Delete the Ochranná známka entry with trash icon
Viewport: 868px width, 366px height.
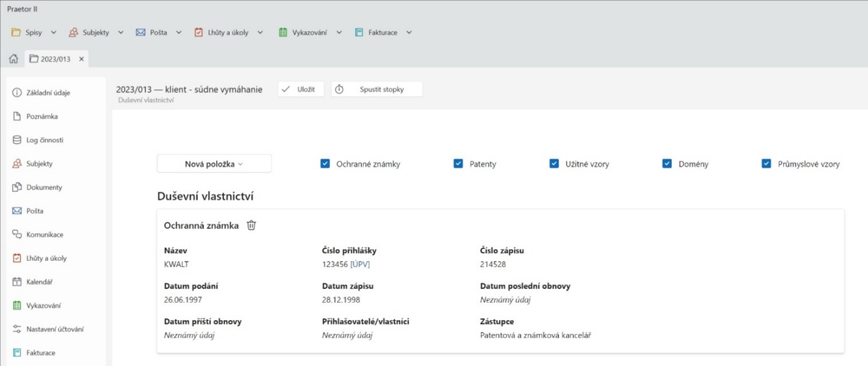(251, 225)
